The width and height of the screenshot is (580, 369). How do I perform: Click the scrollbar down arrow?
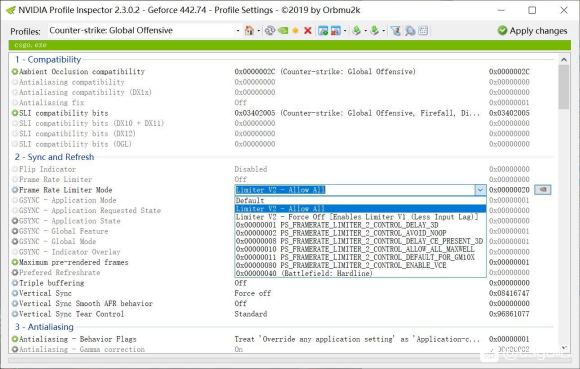(564, 348)
